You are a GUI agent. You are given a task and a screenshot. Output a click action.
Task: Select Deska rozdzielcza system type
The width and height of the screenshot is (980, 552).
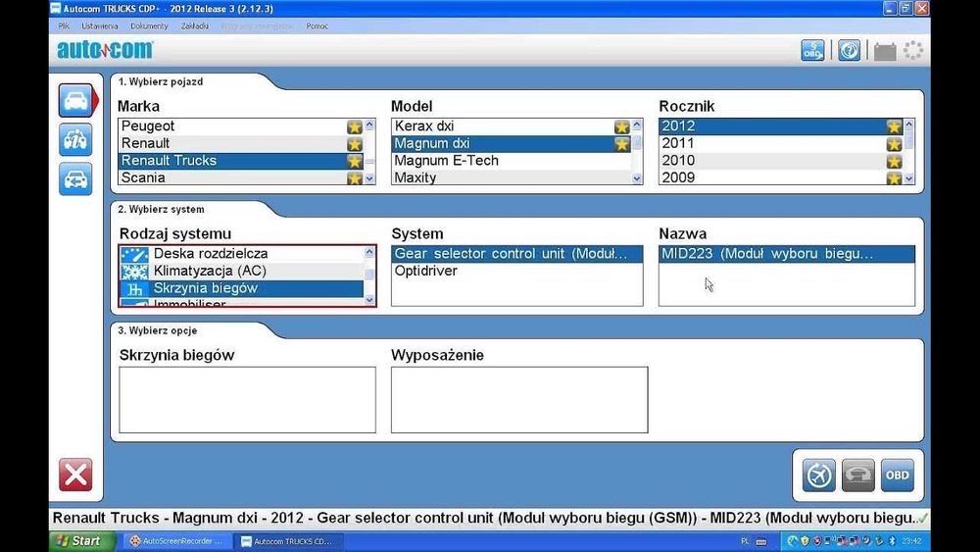click(241, 253)
